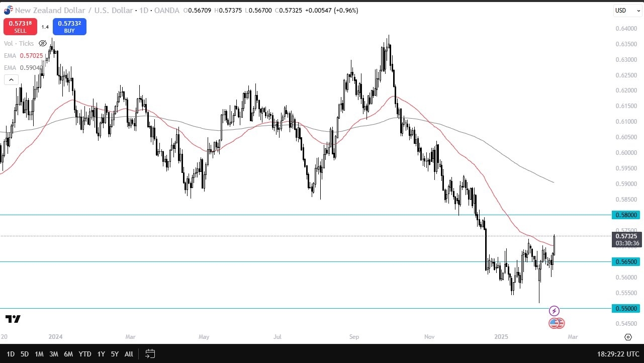Select the YTD time range tab
Viewport: 644px width, 363px height.
coord(85,354)
